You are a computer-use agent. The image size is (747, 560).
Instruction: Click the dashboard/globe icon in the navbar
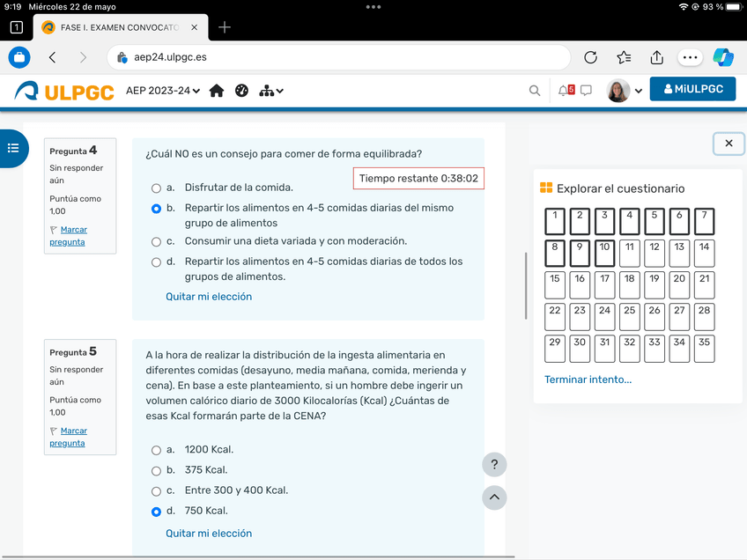click(x=241, y=90)
